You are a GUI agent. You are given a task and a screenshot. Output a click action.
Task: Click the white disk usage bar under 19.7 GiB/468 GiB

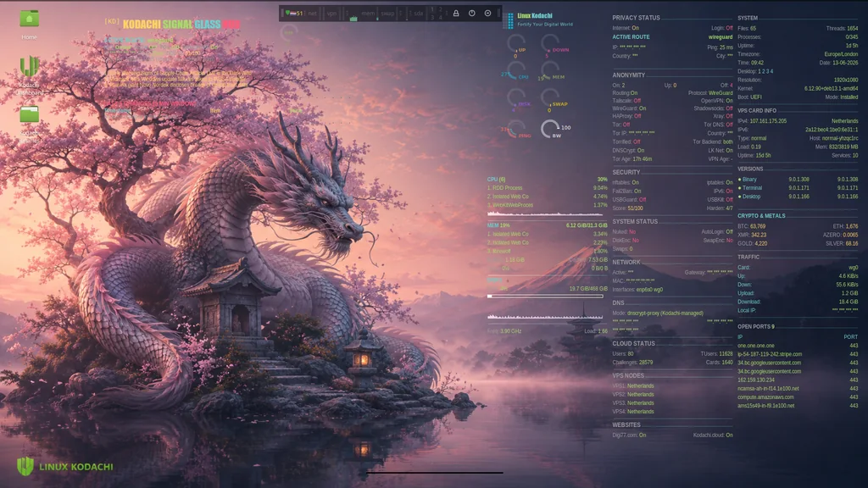click(545, 296)
